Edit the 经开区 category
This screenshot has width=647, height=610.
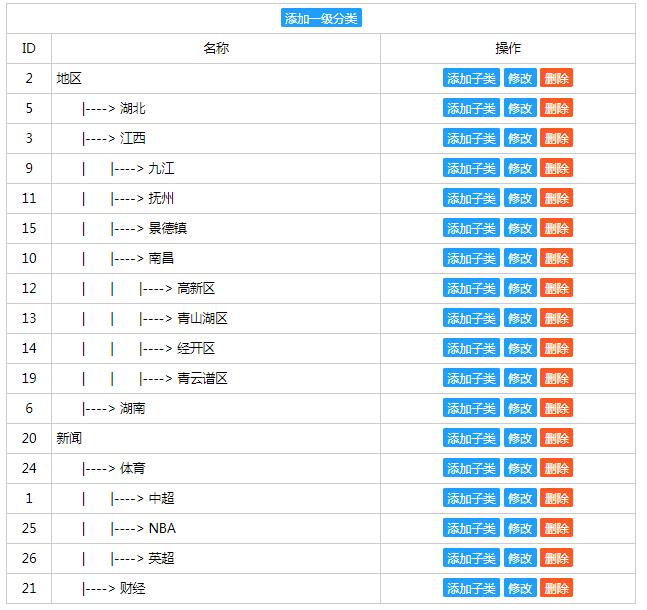click(520, 348)
